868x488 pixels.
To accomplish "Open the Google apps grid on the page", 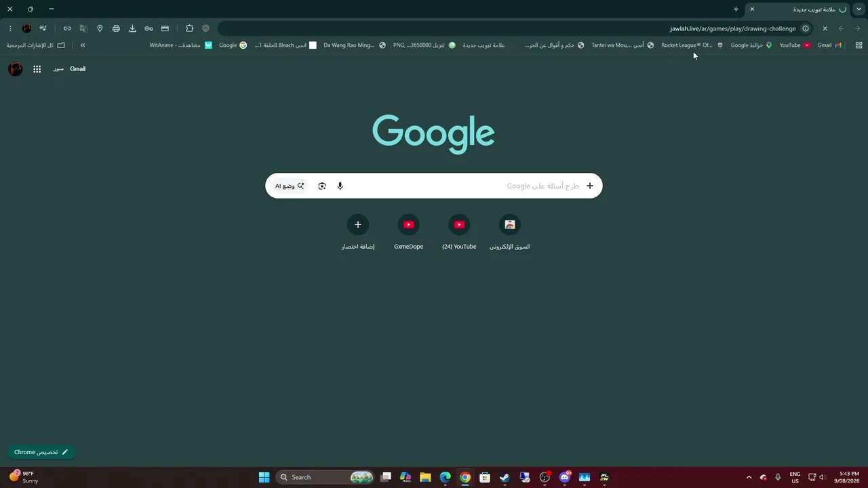I will 37,69.
